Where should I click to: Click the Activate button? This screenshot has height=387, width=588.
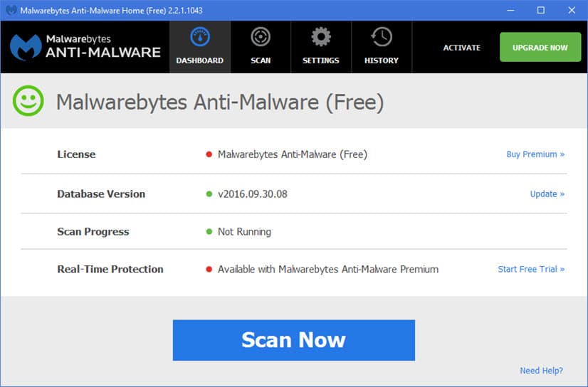click(x=462, y=48)
